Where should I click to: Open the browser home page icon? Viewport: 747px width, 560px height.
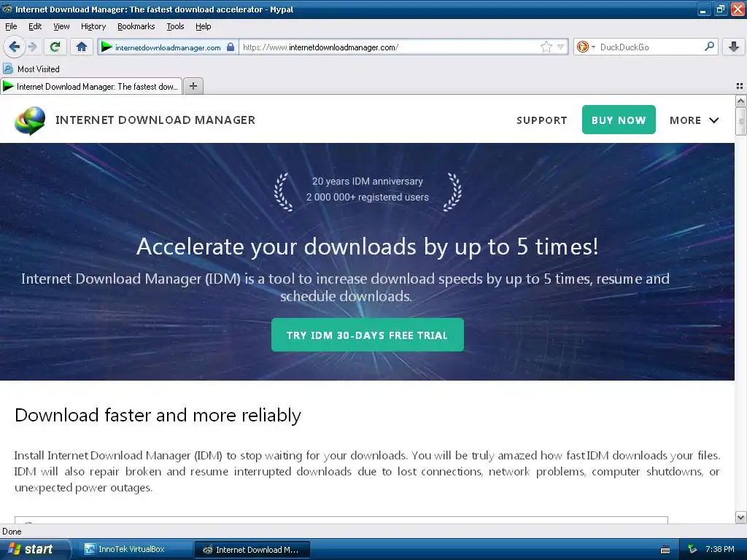82,47
